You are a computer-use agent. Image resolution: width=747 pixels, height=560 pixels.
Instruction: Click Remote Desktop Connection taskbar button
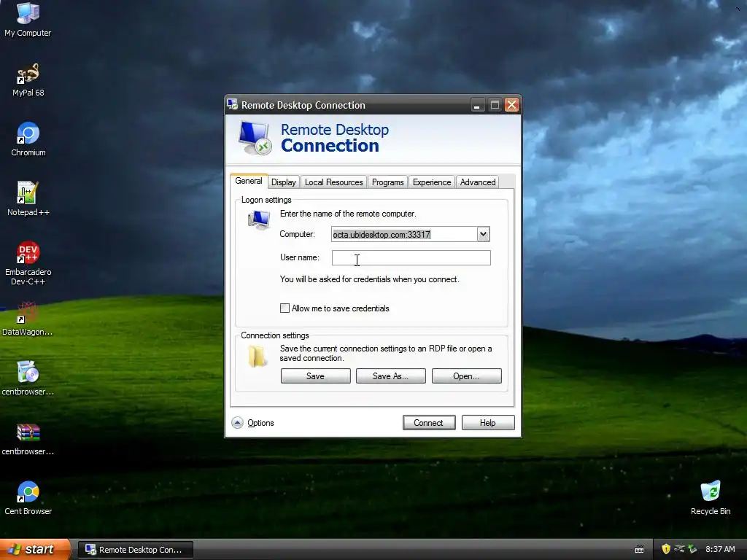pyautogui.click(x=136, y=550)
